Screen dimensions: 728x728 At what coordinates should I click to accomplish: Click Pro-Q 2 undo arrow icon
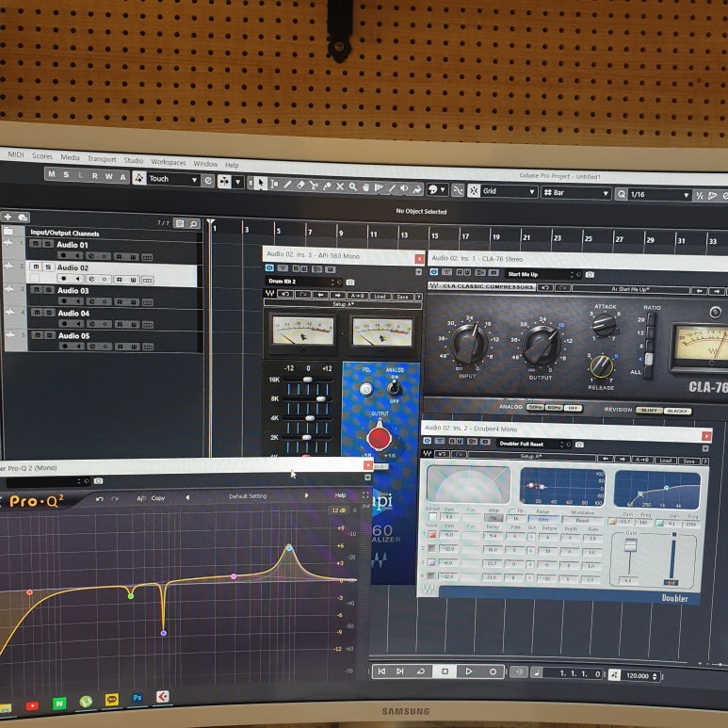tap(99, 498)
